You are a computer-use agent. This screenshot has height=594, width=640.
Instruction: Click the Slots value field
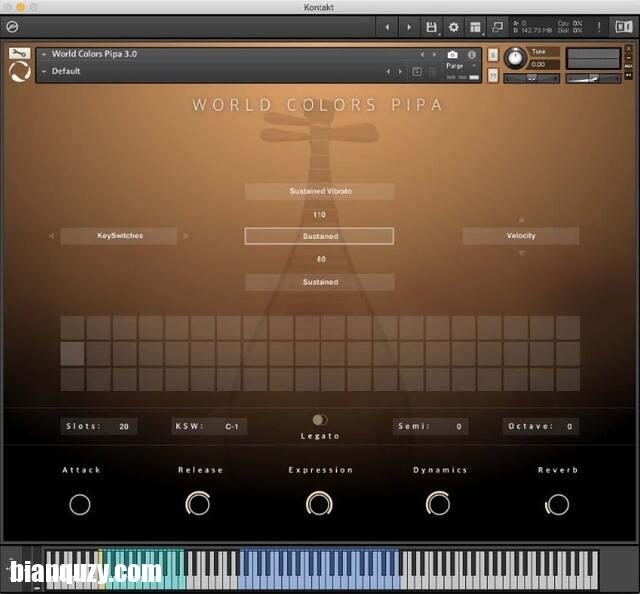[x=99, y=427]
